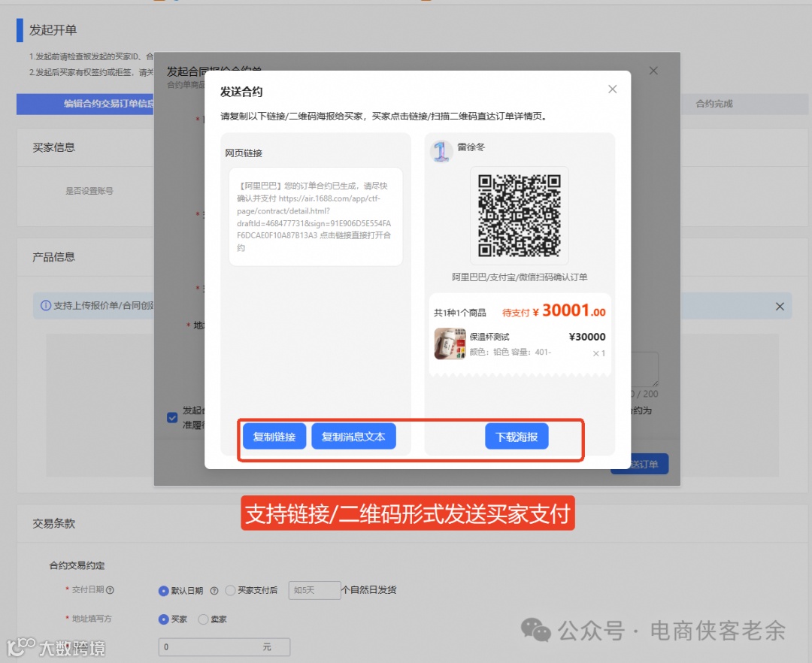812x663 pixels.
Task: Click the 共1种1个商品 summary text
Action: [x=460, y=313]
